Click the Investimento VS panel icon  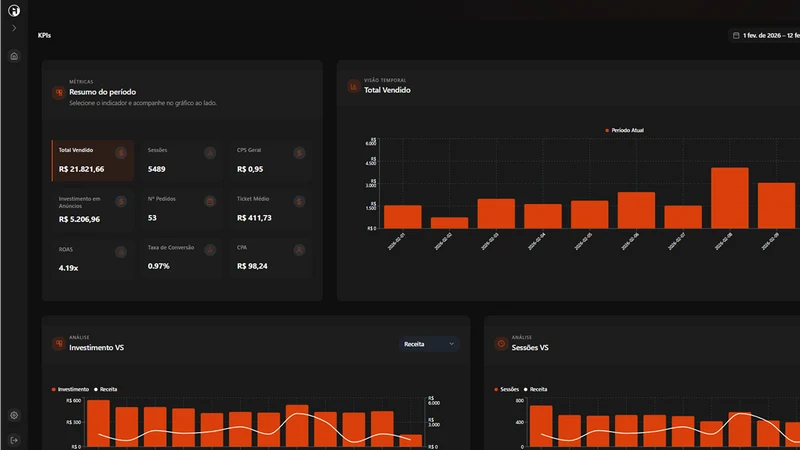(x=59, y=344)
